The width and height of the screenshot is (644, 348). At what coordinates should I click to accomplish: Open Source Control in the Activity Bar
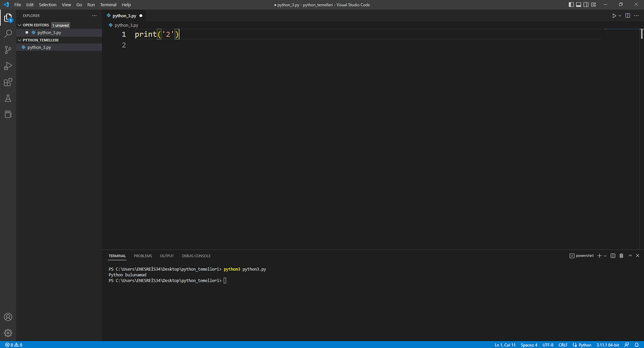[x=7, y=49]
